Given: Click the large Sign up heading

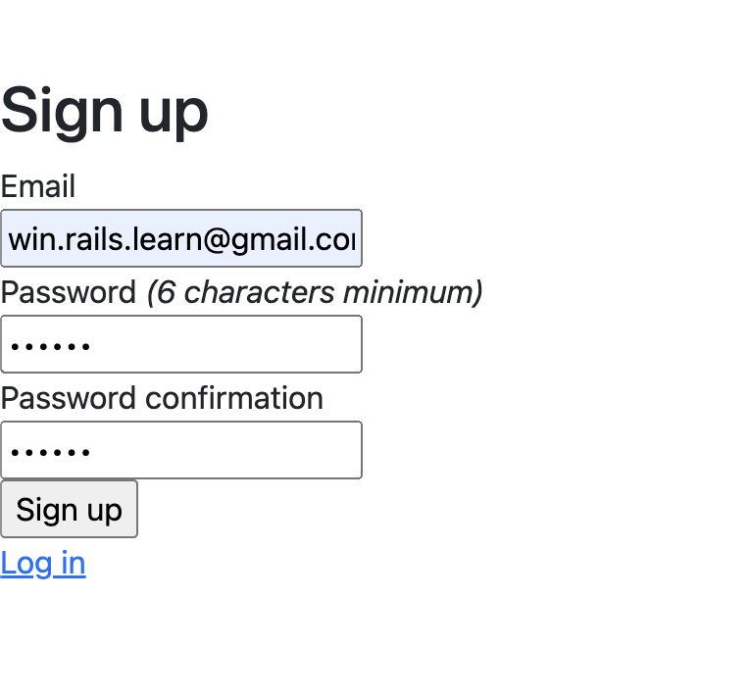Looking at the screenshot, I should click(105, 111).
